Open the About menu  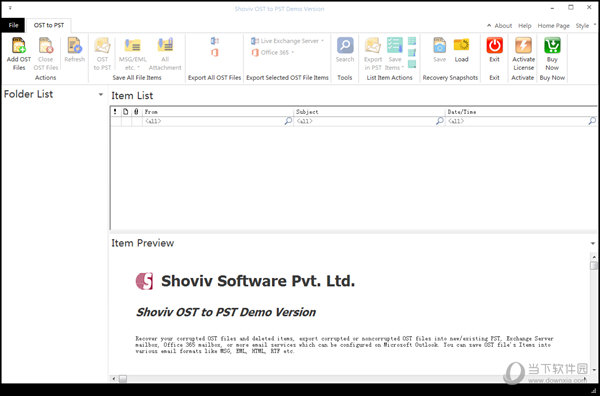click(x=503, y=26)
